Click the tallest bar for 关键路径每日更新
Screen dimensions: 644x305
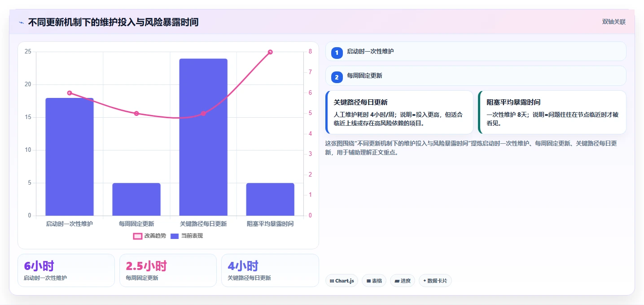(203, 137)
